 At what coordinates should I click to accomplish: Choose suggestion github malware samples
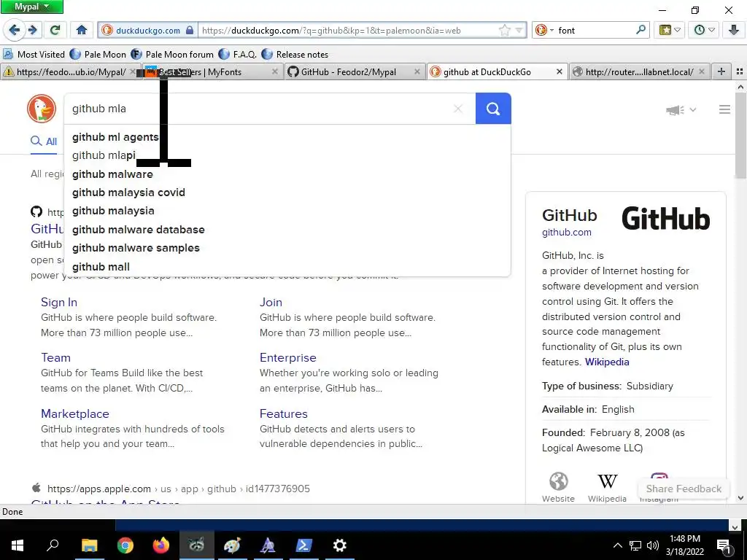[287, 248]
